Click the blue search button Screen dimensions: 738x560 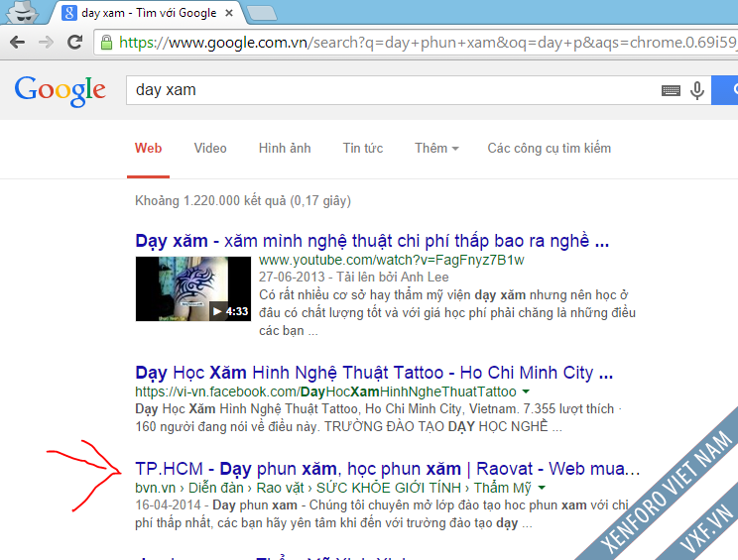725,90
